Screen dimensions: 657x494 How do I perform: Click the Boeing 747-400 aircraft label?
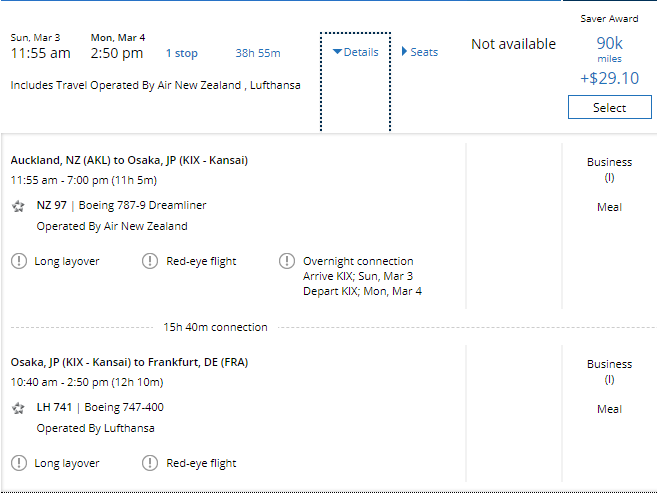[128, 408]
